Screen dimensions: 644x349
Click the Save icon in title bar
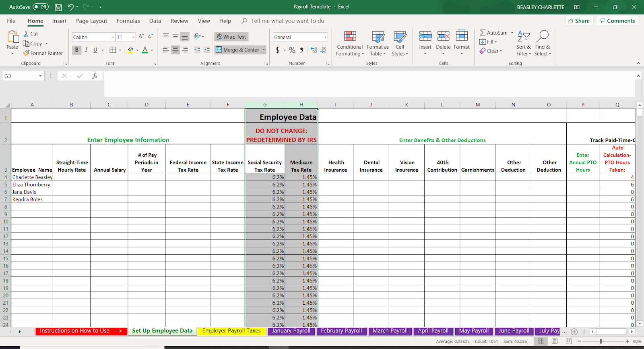tap(58, 7)
